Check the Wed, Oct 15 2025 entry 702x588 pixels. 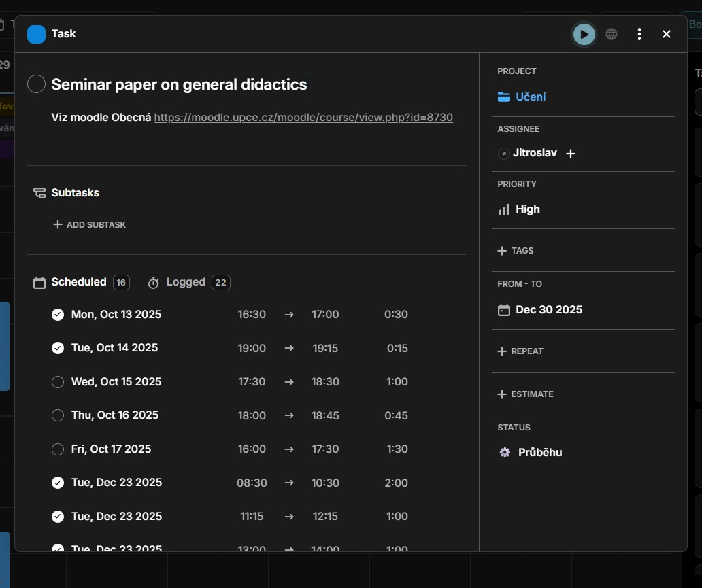58,382
